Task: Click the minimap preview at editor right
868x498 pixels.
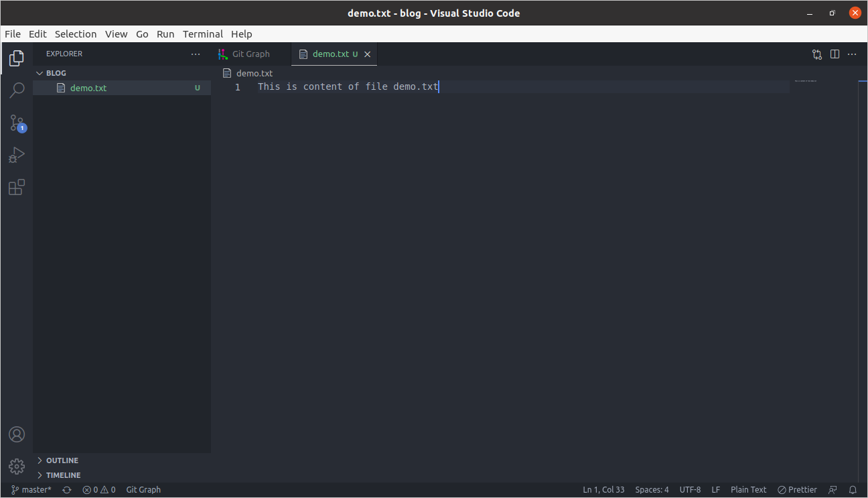Action: click(x=806, y=81)
